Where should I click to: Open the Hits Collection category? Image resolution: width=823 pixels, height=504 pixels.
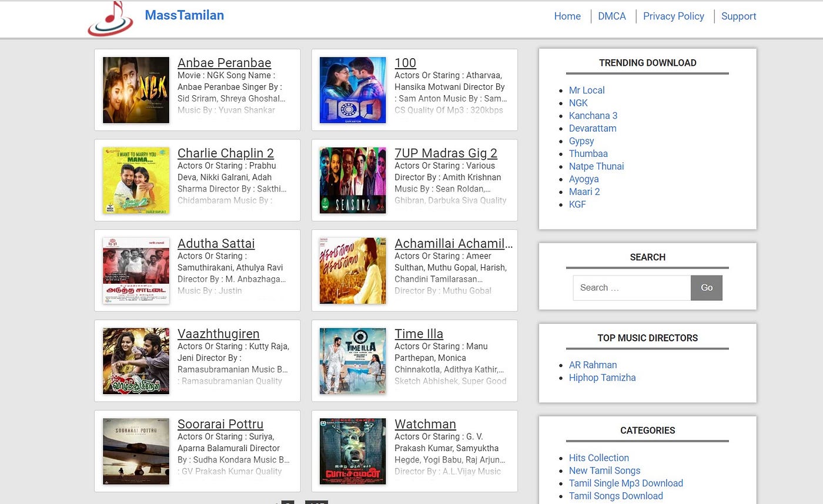coord(599,458)
